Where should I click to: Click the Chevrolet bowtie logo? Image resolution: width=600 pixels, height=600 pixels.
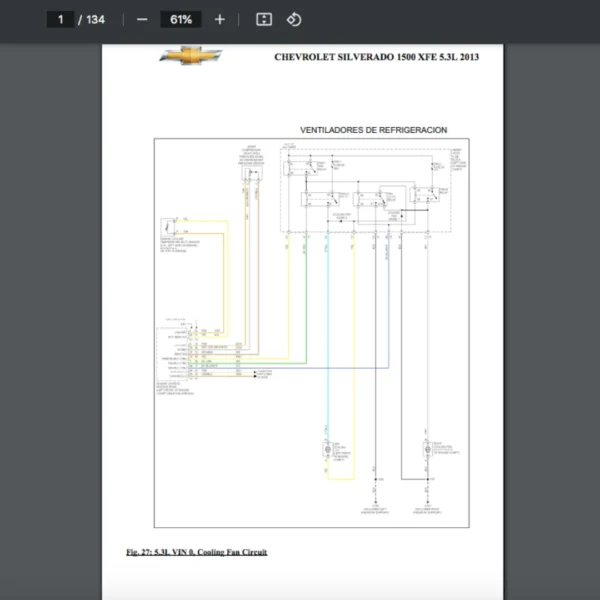190,56
